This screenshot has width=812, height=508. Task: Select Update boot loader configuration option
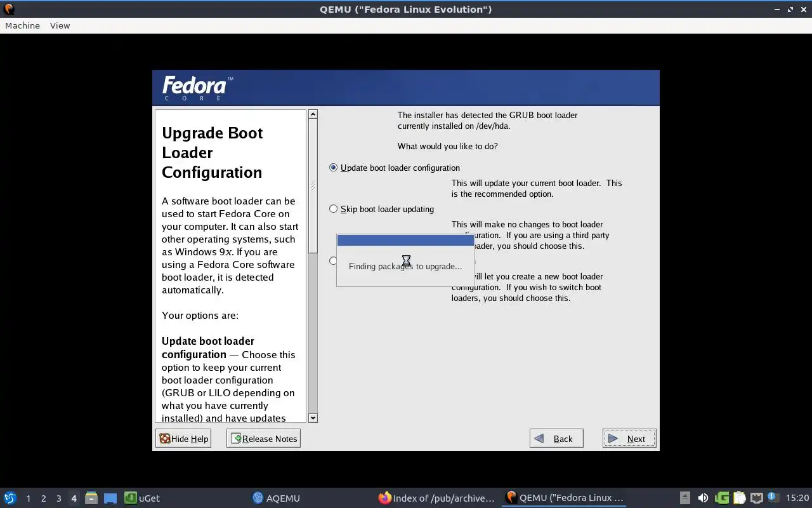point(395,168)
